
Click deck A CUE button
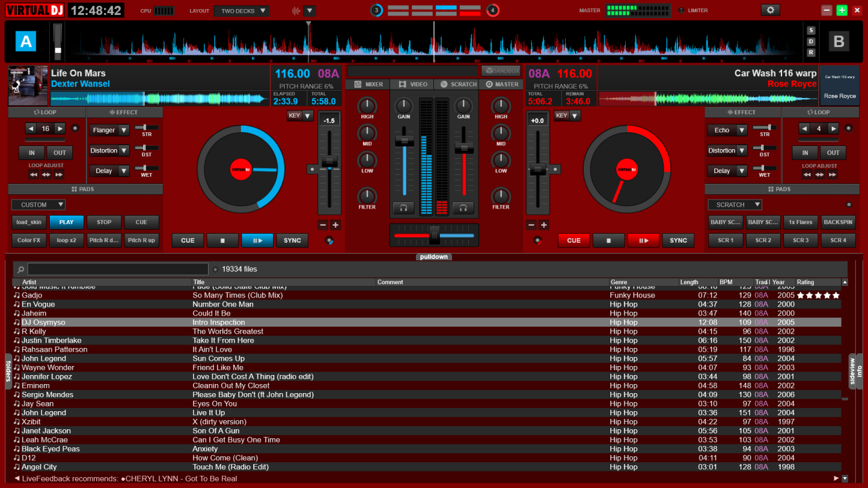tap(188, 240)
